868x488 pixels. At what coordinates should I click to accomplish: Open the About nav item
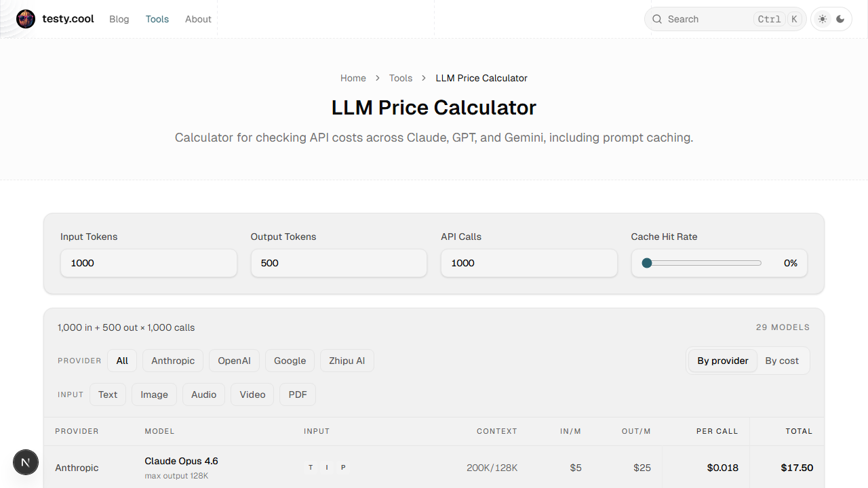[x=198, y=19]
